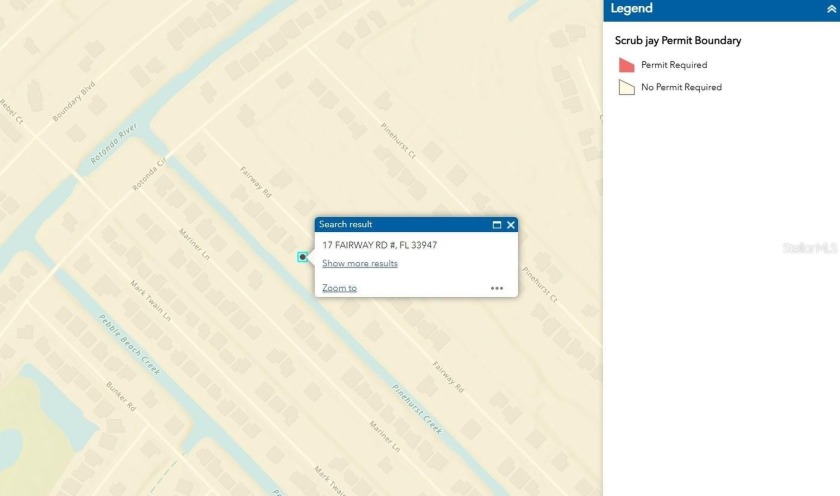Click the Legend panel title
This screenshot has width=840, height=496.
coord(632,9)
